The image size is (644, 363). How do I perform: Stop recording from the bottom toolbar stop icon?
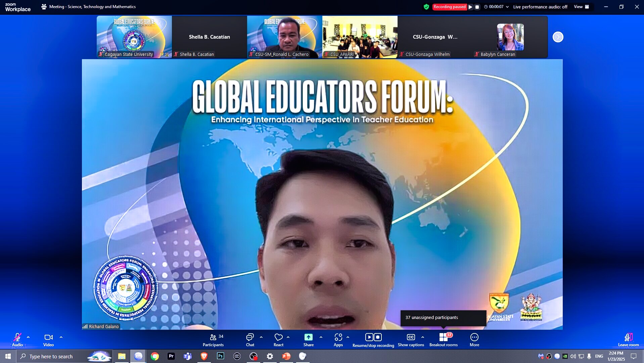coord(378,337)
